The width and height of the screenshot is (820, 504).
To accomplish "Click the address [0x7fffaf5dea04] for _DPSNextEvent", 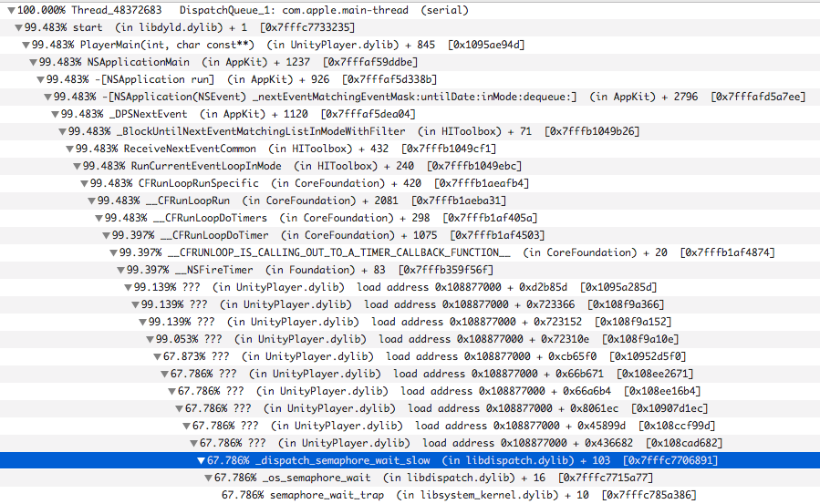I will pyautogui.click(x=368, y=114).
